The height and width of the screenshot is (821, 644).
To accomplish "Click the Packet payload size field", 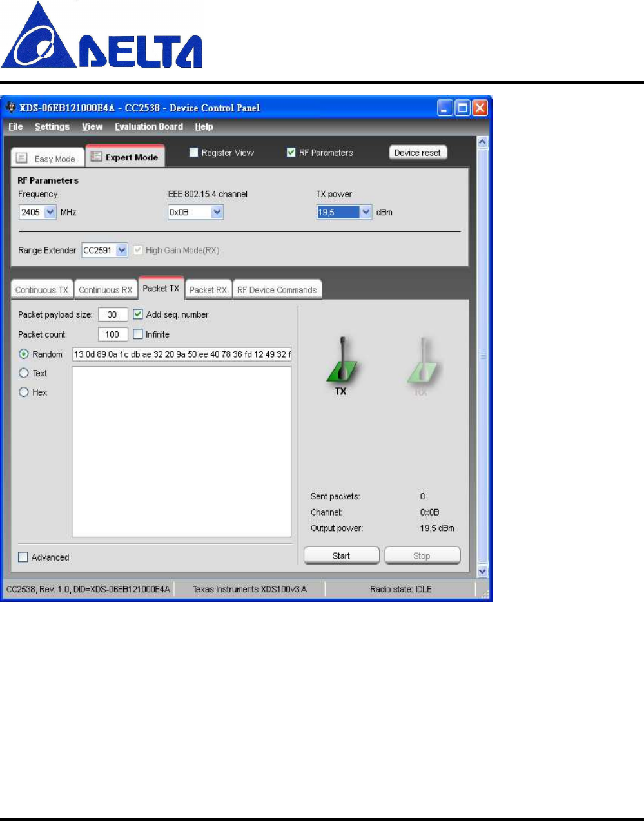I will click(113, 314).
